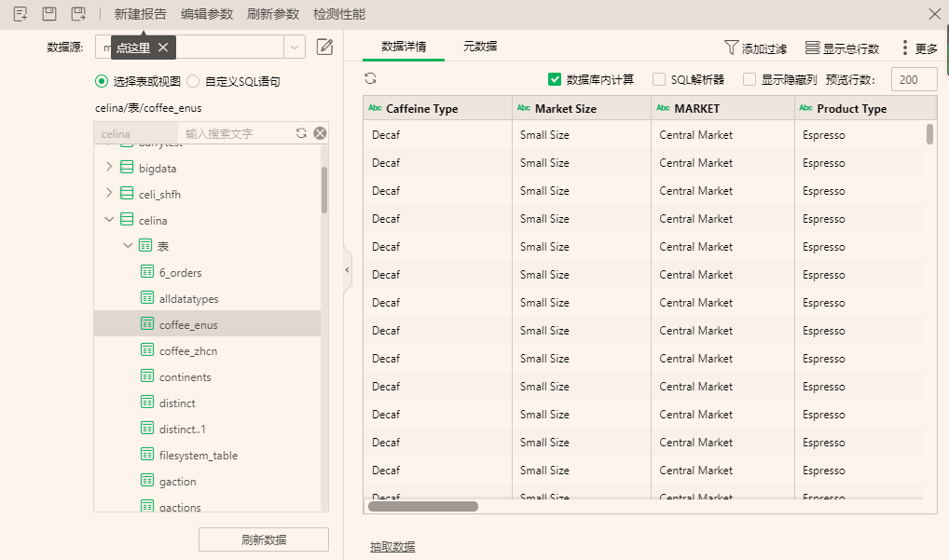Select the 自定义SQL语句 radio button
949x560 pixels.
click(193, 81)
